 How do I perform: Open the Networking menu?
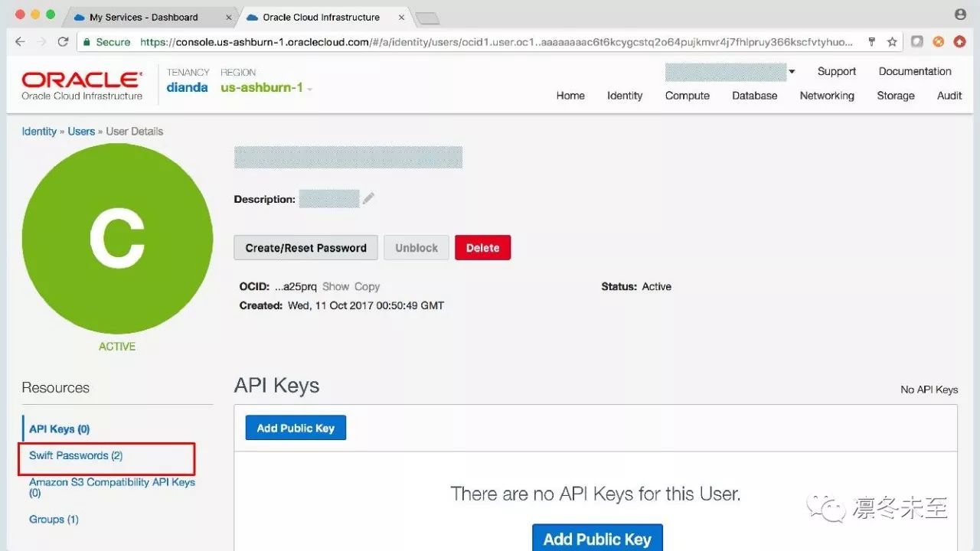(x=827, y=96)
